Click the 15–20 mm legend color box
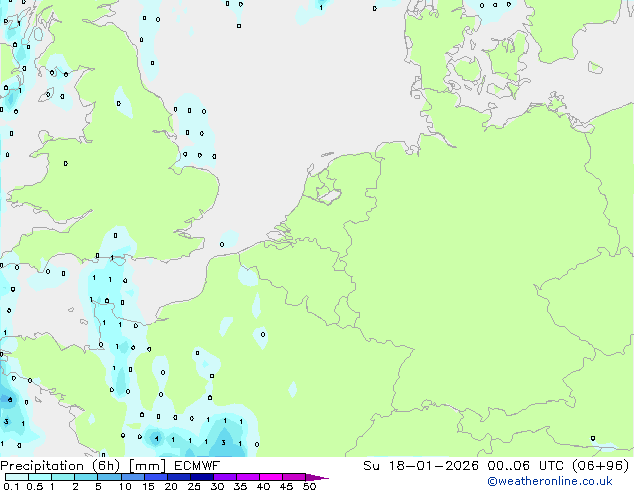Screen dimensions: 634x490 [155, 477]
